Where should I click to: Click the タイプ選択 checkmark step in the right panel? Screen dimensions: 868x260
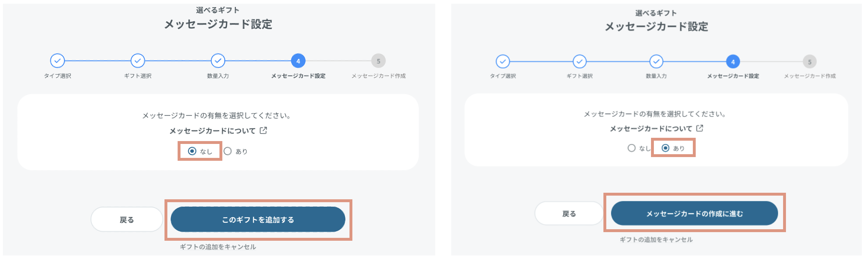pos(503,62)
